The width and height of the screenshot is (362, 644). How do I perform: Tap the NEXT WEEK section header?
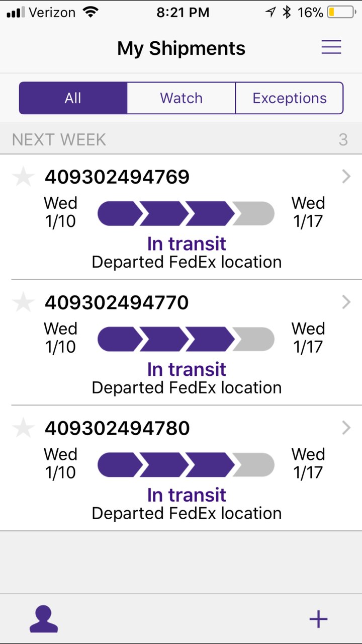tap(181, 139)
